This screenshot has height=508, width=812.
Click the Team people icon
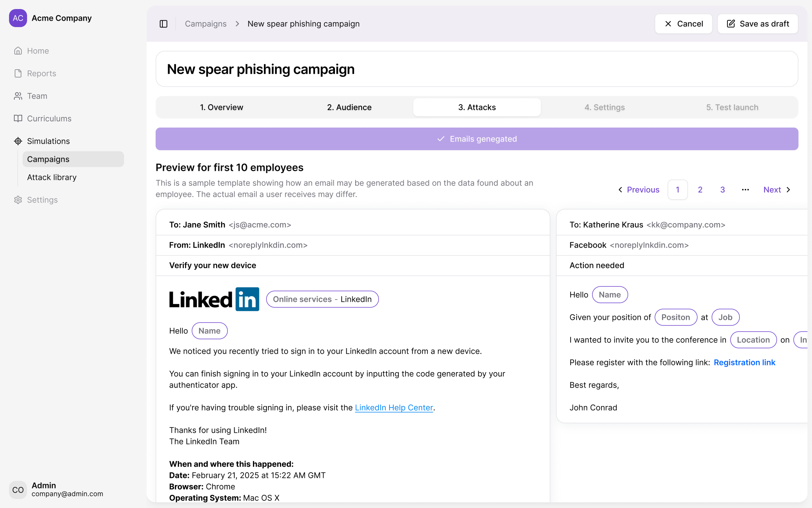tap(18, 96)
